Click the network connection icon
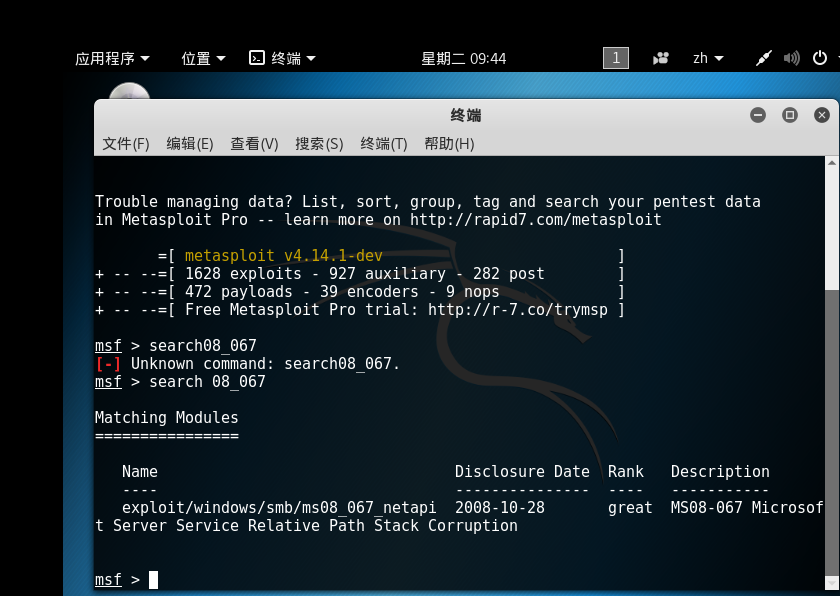The width and height of the screenshot is (840, 596). coord(763,58)
